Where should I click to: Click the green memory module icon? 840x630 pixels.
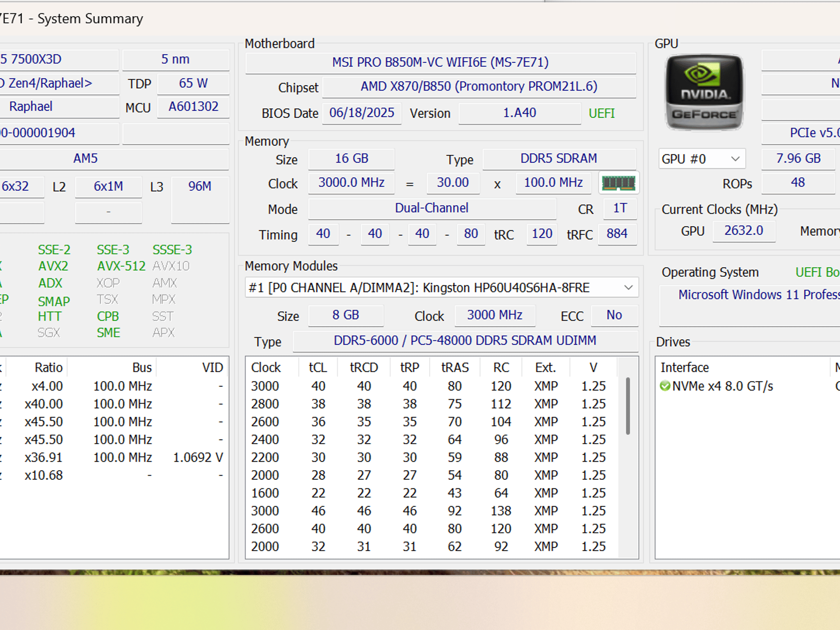pos(619,183)
